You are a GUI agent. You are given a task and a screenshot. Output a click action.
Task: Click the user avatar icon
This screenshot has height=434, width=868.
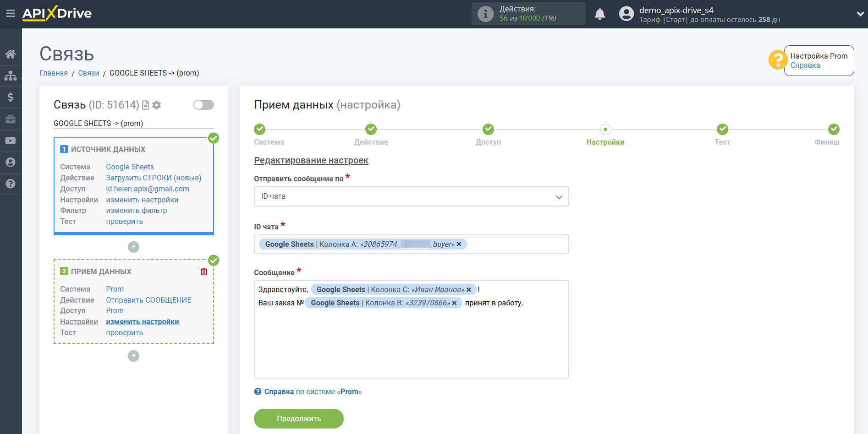(626, 14)
